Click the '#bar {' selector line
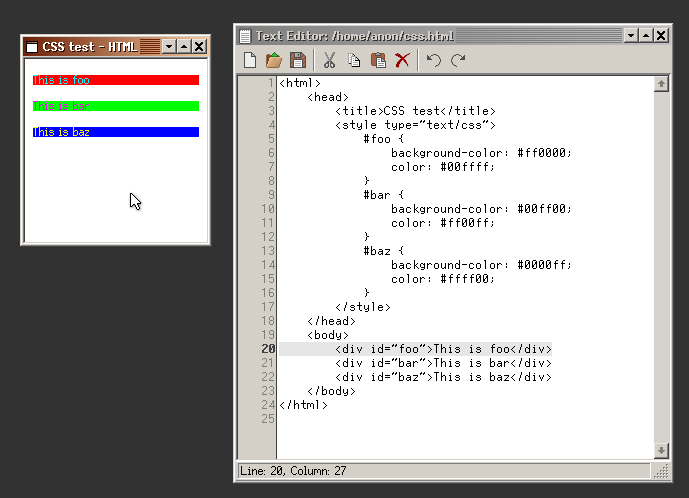Image resolution: width=689 pixels, height=498 pixels. click(384, 195)
